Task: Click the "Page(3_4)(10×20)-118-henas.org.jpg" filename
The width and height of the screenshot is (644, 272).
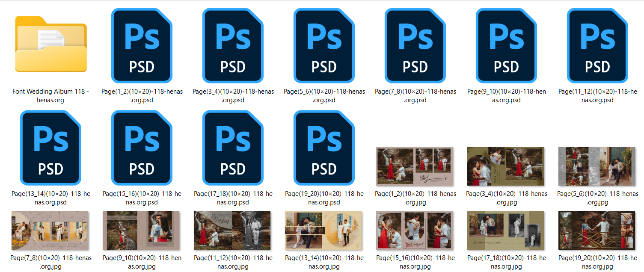Action: click(x=507, y=198)
